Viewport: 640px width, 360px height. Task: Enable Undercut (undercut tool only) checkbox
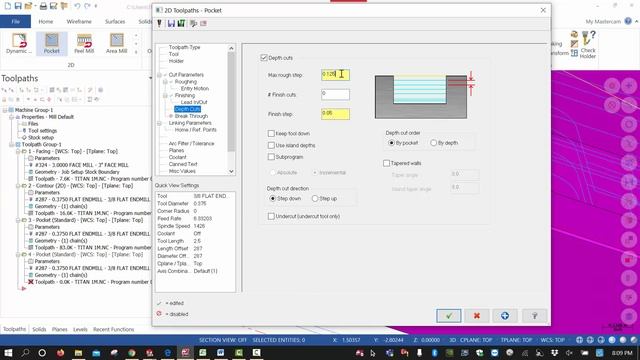point(271,216)
